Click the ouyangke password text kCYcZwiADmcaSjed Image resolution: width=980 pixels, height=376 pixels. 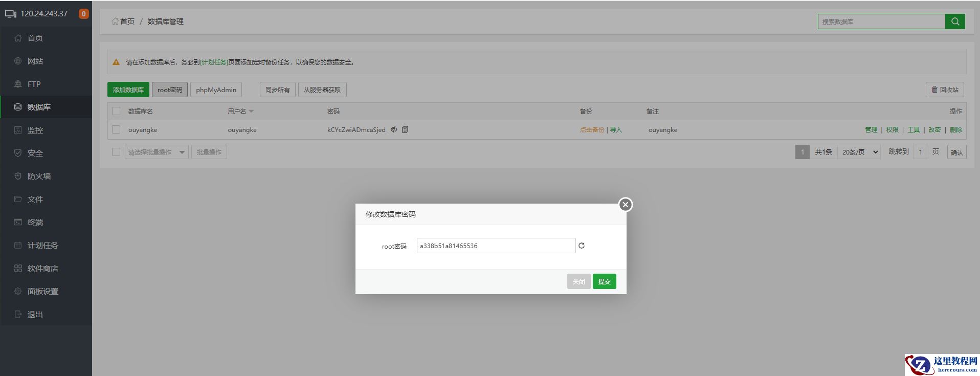357,129
